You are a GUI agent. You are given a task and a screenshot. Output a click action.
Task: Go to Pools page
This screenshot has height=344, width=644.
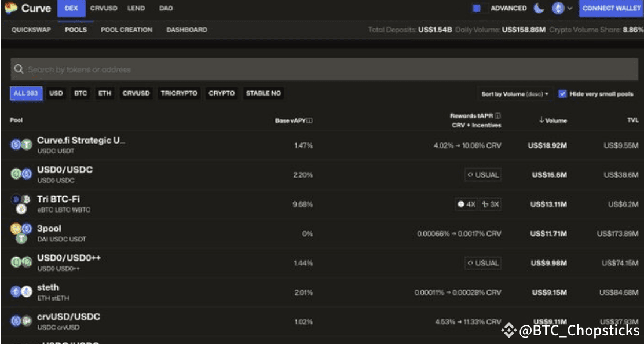pyautogui.click(x=75, y=30)
